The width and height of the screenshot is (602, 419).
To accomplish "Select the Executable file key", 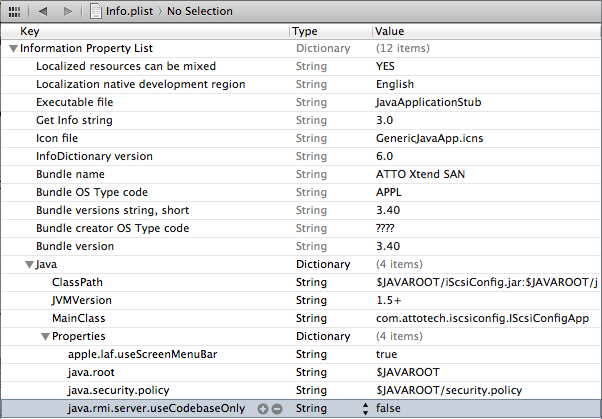I will pos(74,102).
